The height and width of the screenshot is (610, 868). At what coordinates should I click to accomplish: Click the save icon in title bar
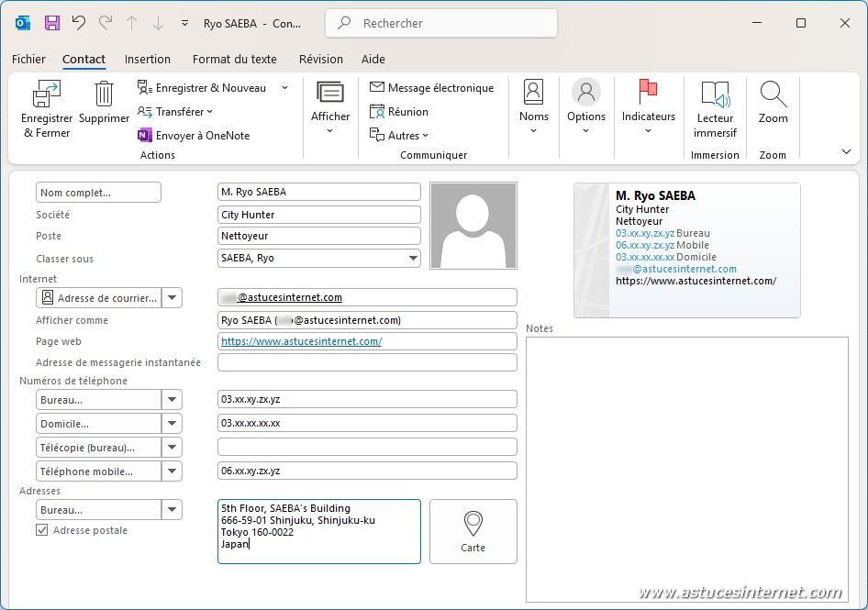point(52,23)
